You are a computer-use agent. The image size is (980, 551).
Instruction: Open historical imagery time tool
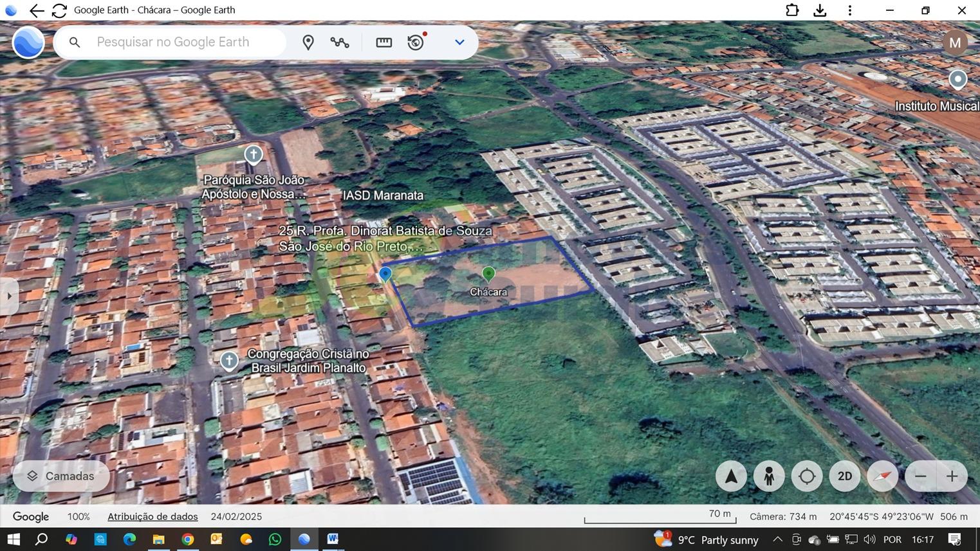coord(416,42)
